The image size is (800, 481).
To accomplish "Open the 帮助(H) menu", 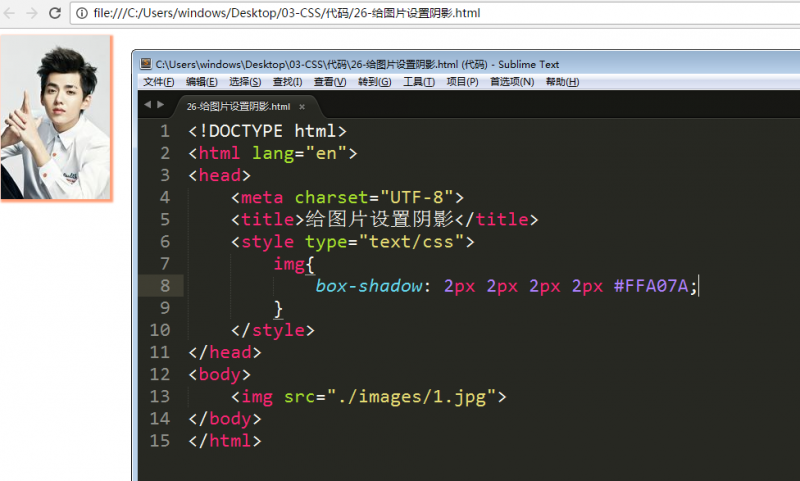I will click(562, 82).
